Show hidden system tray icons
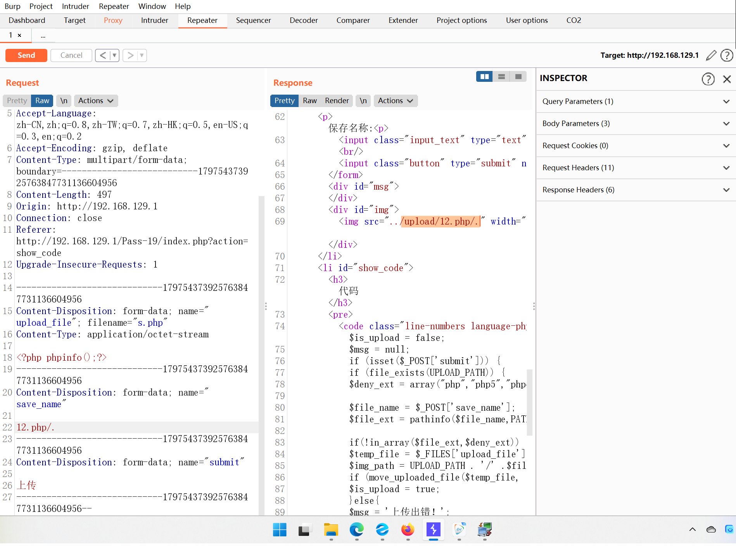 pos(693,529)
